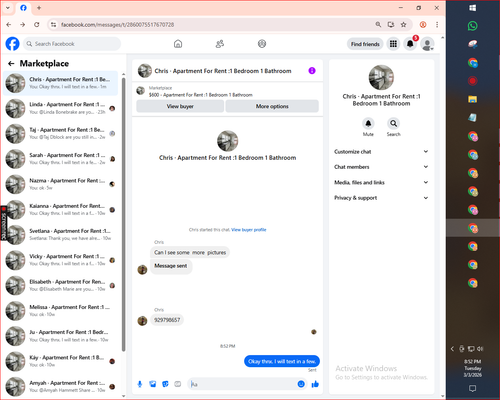Open Linda apartment conversation
Viewport: 500px width, 400px height.
pos(61,108)
